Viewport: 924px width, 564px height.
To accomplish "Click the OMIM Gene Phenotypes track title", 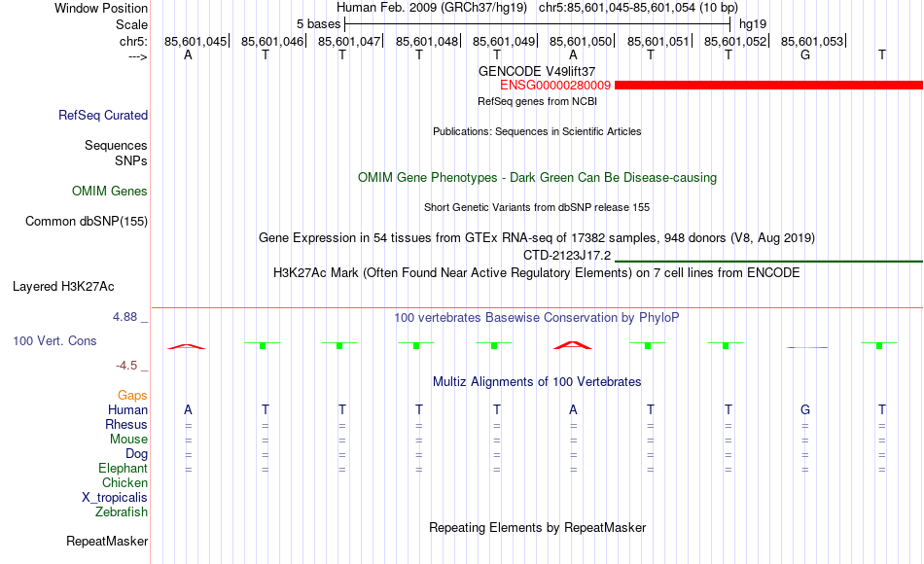I will [x=537, y=177].
